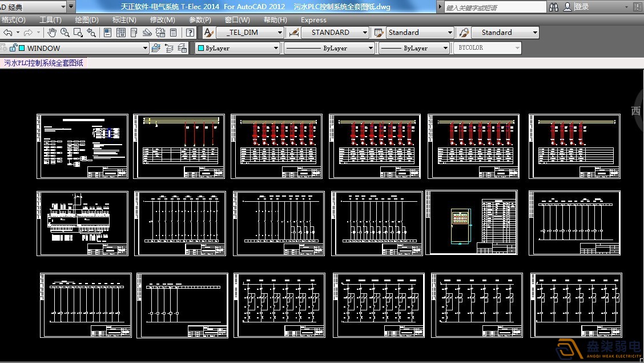
Task: Expand the STANDARD dimension style dropdown
Action: click(x=365, y=33)
